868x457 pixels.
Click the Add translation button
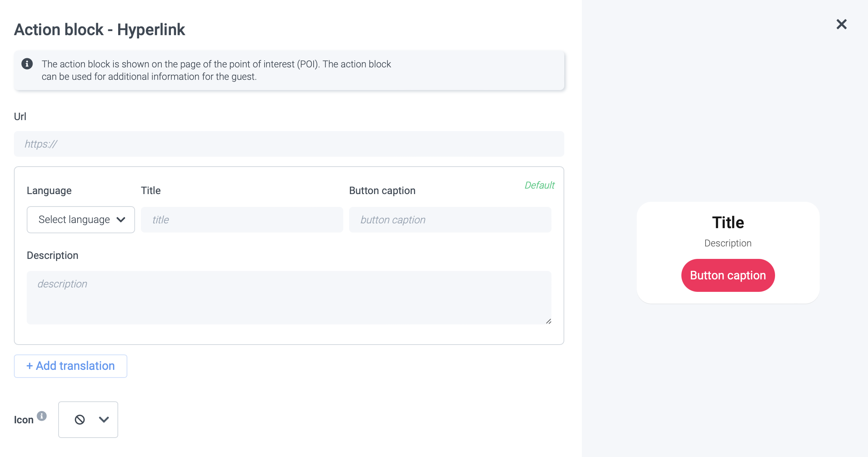71,366
